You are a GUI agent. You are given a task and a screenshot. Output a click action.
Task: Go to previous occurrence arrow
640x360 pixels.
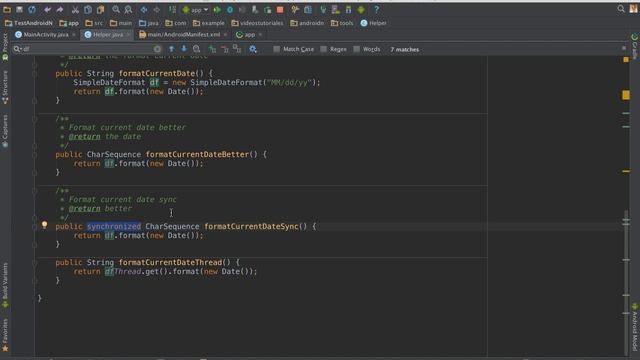171,49
